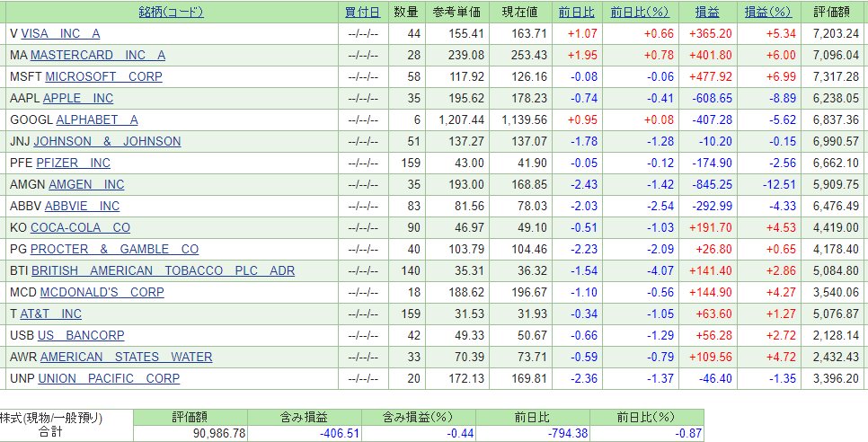The width and height of the screenshot is (868, 442).
Task: View UNION PACIFIC CORP details
Action: [x=109, y=379]
